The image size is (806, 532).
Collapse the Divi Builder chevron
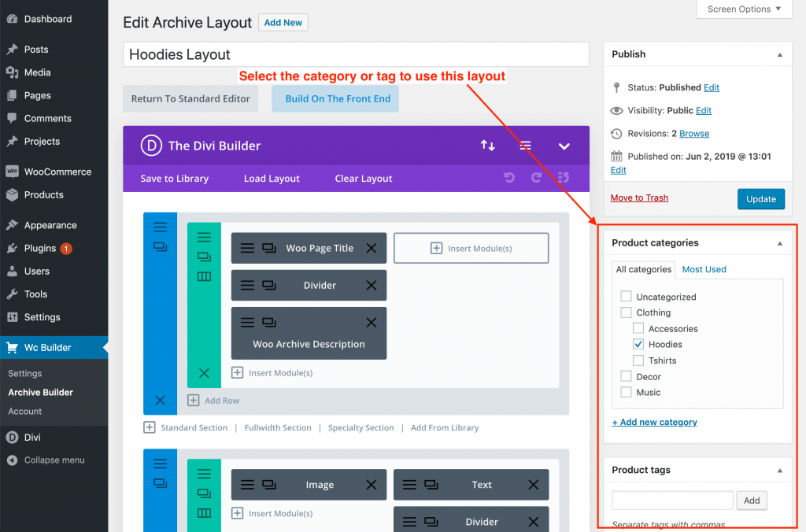pos(564,146)
